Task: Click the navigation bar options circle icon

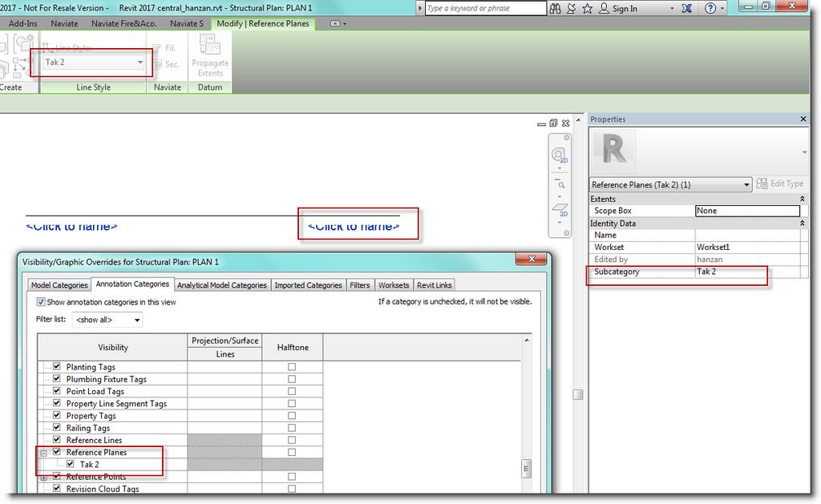Action: [x=567, y=233]
